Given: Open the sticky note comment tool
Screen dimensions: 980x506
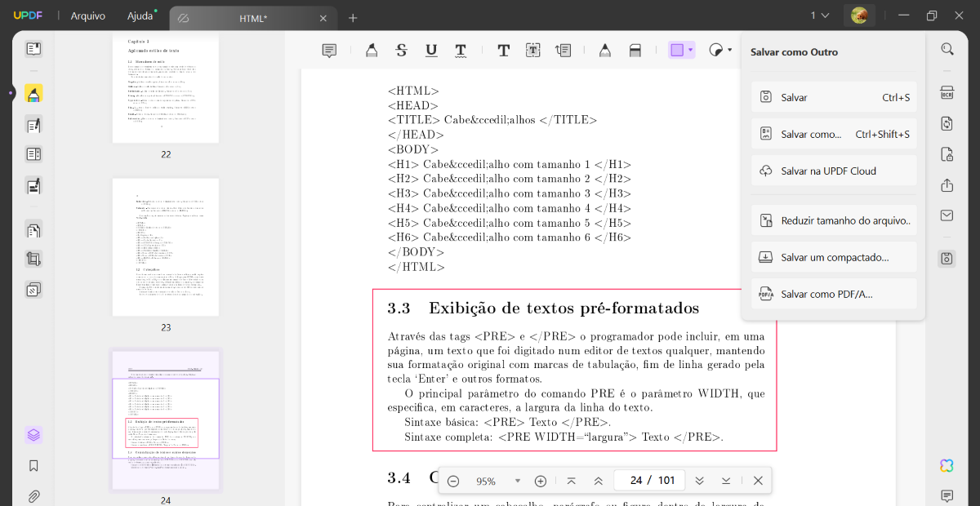Looking at the screenshot, I should (x=329, y=50).
